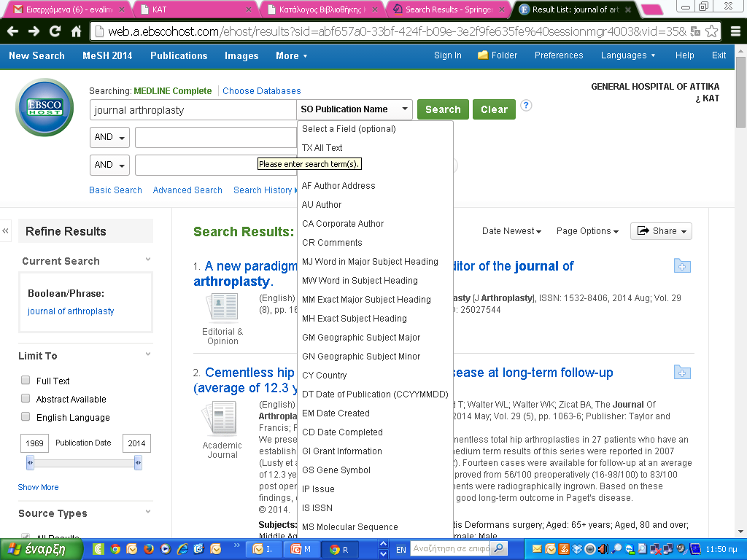This screenshot has width=747, height=560.
Task: Click the Java icon in the system tray
Action: pyautogui.click(x=565, y=549)
